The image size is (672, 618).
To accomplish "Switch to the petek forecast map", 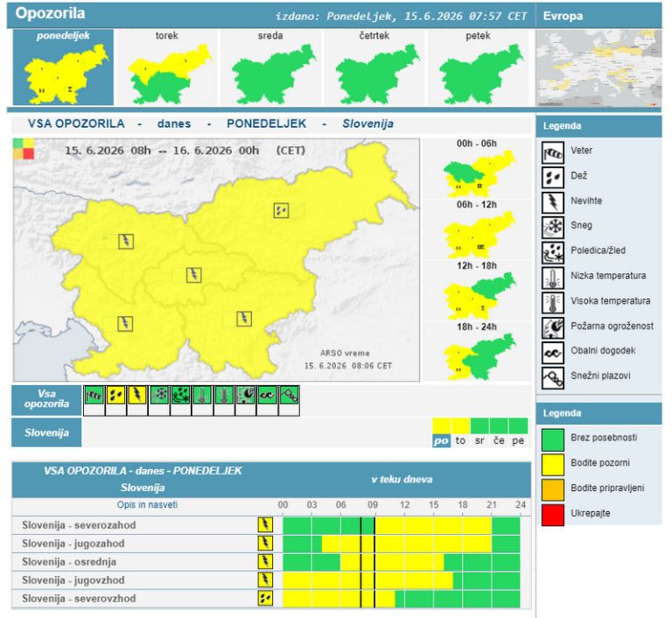I will coord(478,67).
